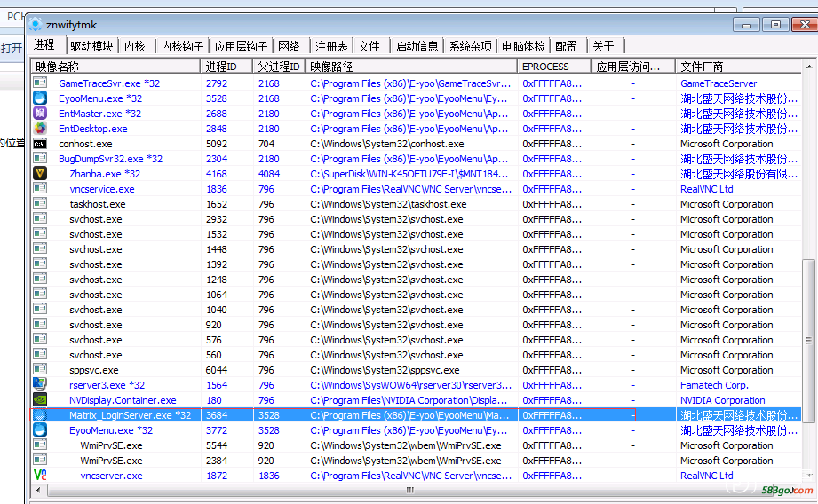Click the BugDumpSvr32.exe process icon

40,159
